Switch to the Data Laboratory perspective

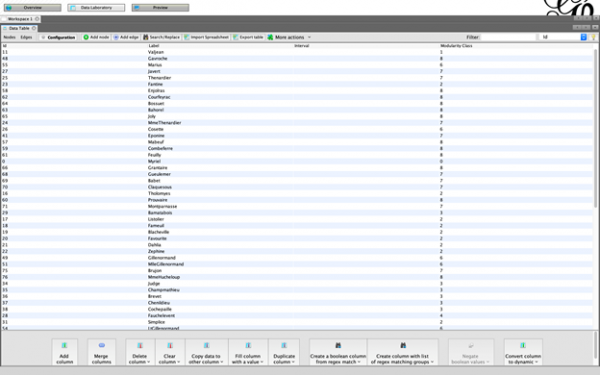click(x=96, y=8)
